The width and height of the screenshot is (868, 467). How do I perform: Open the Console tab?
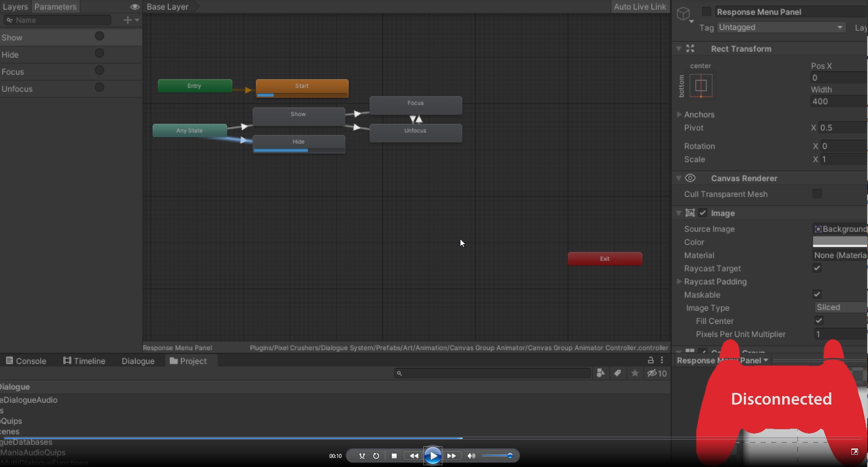point(26,361)
